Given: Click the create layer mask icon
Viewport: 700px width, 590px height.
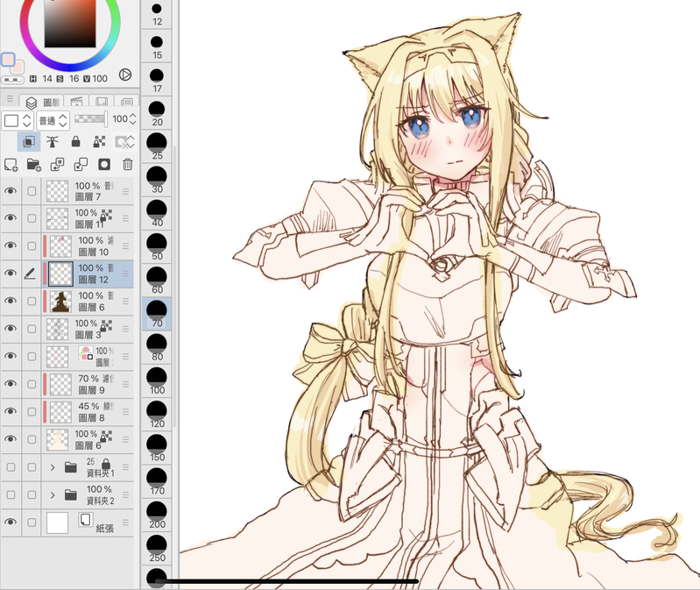Looking at the screenshot, I should tap(104, 164).
